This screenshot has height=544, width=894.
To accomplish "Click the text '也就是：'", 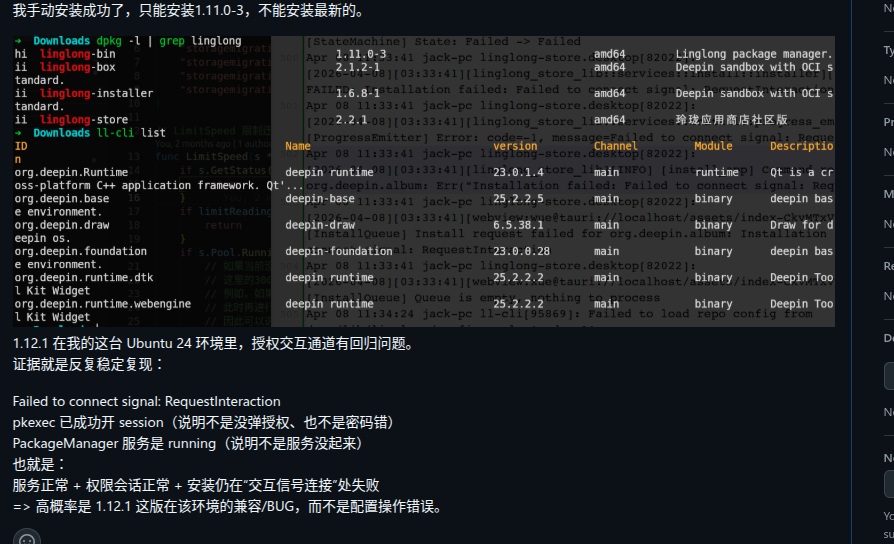I will click(x=40, y=465).
